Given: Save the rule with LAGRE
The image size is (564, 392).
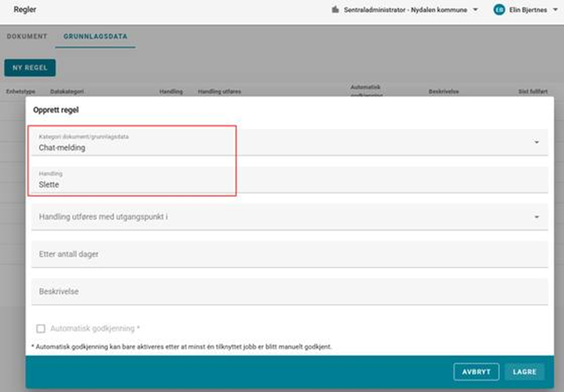Looking at the screenshot, I should click(x=524, y=372).
